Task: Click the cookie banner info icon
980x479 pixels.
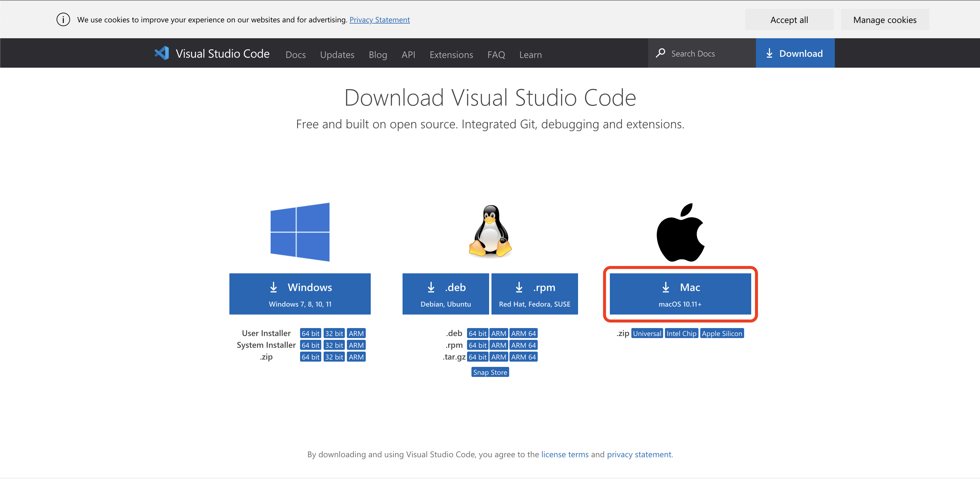Action: tap(63, 19)
